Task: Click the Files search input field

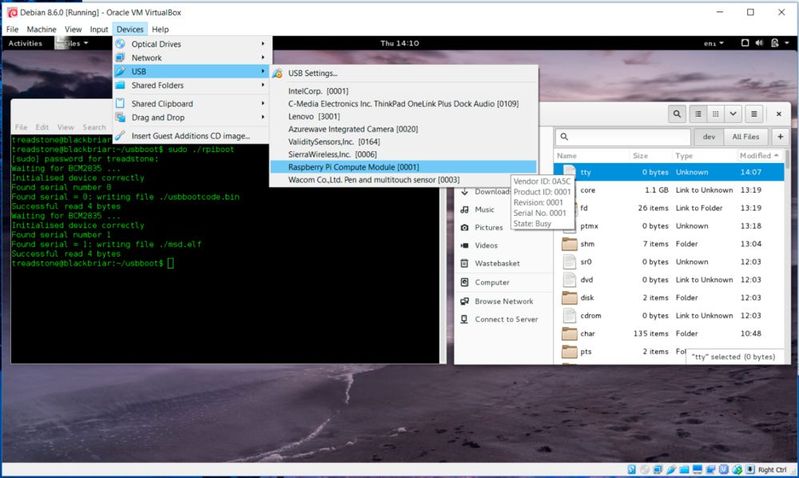Action: tap(623, 137)
